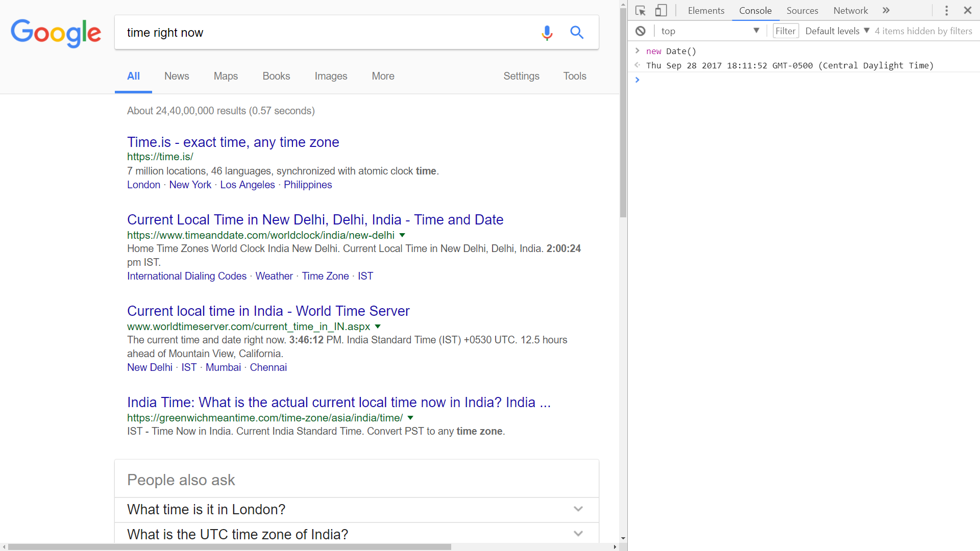The width and height of the screenshot is (980, 551).
Task: Expand 'What time is it in London?'
Action: 357,510
